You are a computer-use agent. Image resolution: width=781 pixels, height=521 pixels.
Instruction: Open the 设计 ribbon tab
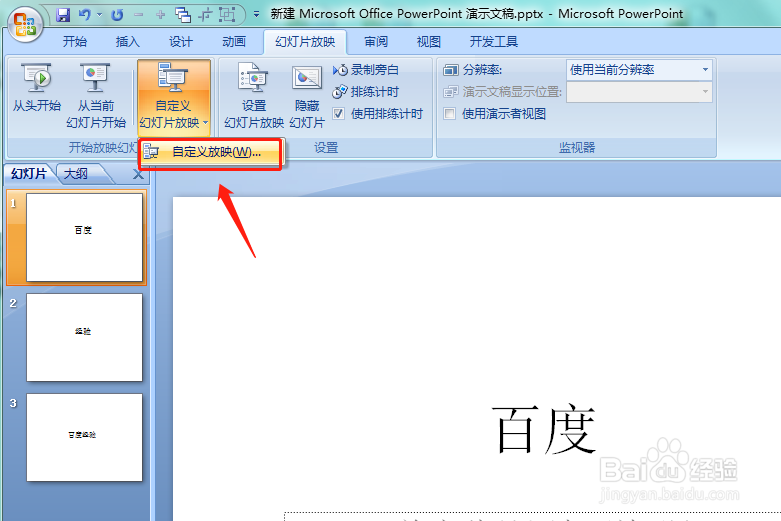pos(180,42)
